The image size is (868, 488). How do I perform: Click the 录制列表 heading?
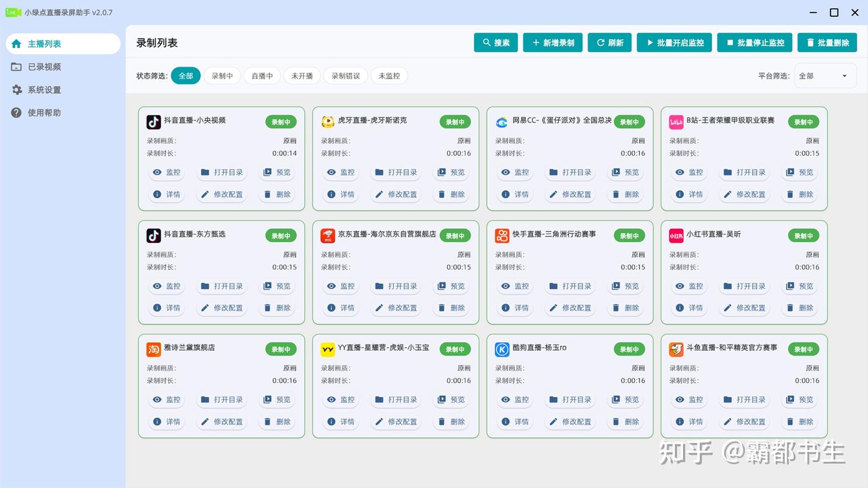157,43
